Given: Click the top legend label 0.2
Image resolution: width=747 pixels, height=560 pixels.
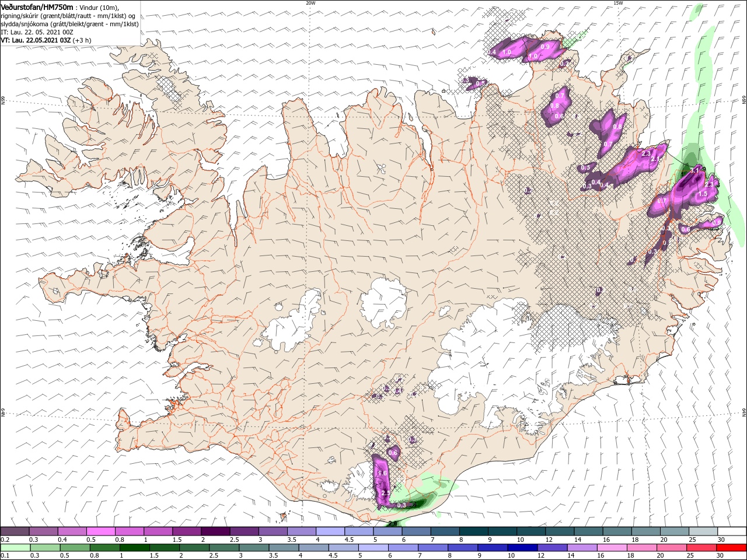Looking at the screenshot, I should (x=5, y=540).
